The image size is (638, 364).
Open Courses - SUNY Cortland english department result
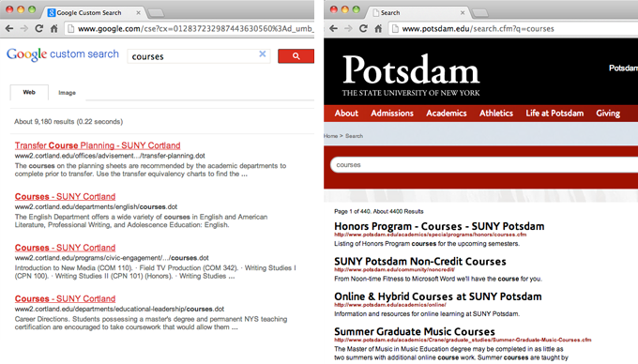(x=65, y=196)
